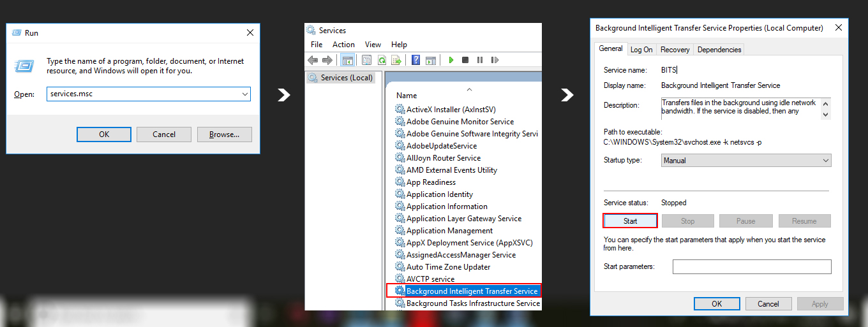Click the Services window title gear icon

click(311, 30)
